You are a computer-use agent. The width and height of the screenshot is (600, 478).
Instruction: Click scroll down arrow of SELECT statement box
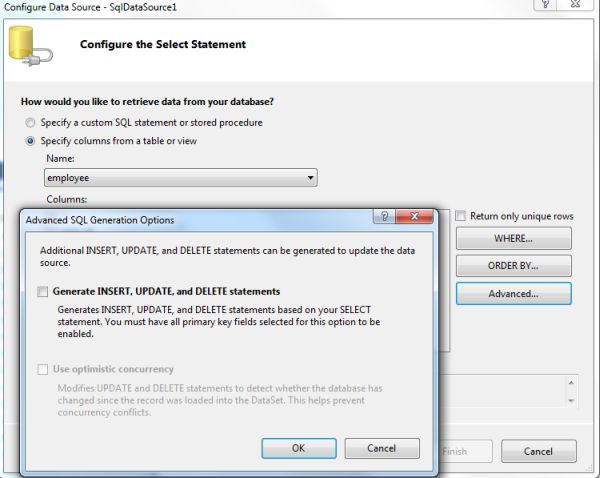571,400
